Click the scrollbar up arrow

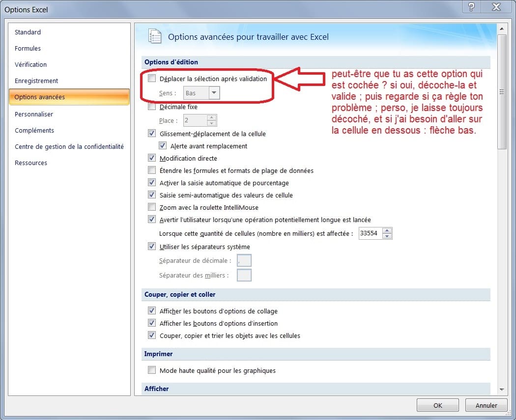coord(502,29)
